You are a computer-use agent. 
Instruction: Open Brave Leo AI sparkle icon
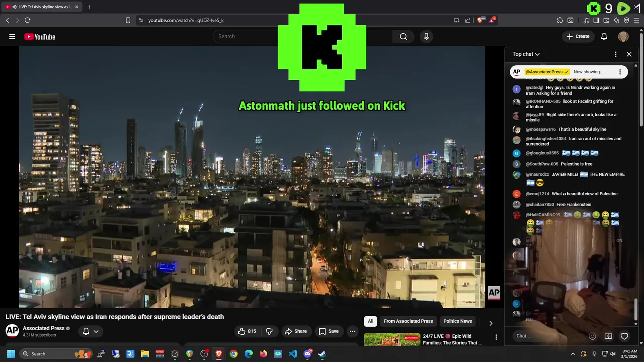(616, 20)
